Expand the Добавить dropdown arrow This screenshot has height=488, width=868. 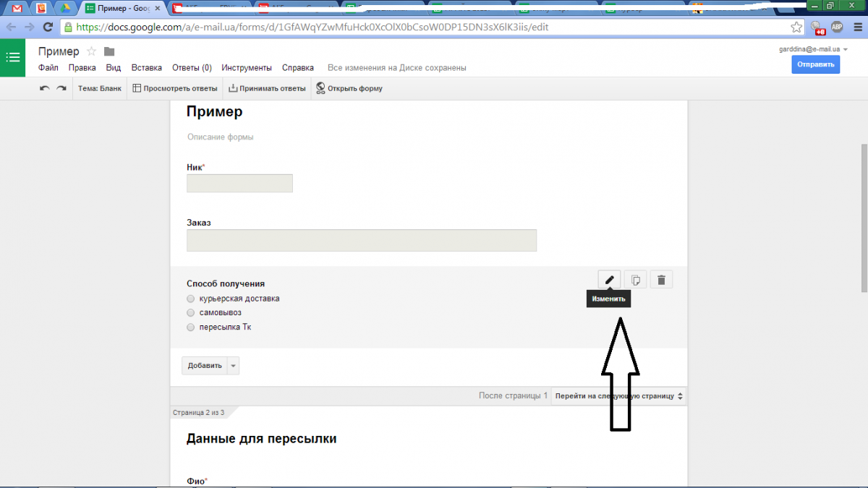point(233,366)
